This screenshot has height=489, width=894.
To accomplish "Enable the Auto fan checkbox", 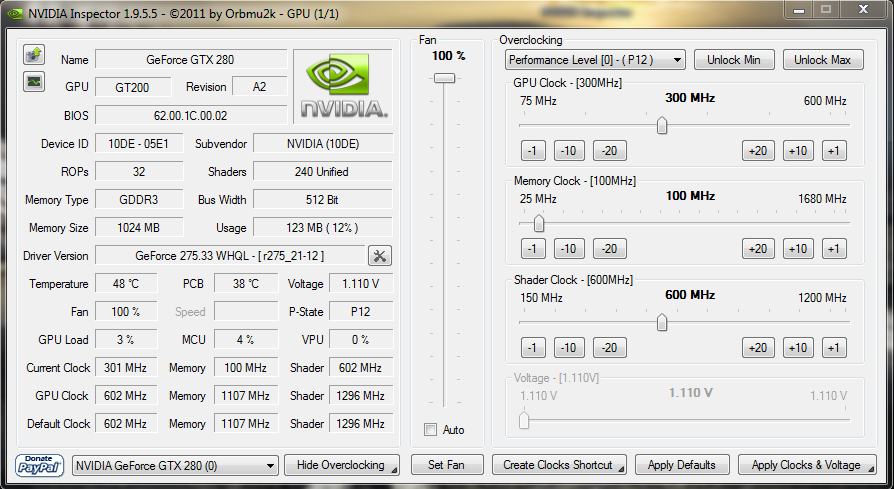I will (430, 430).
